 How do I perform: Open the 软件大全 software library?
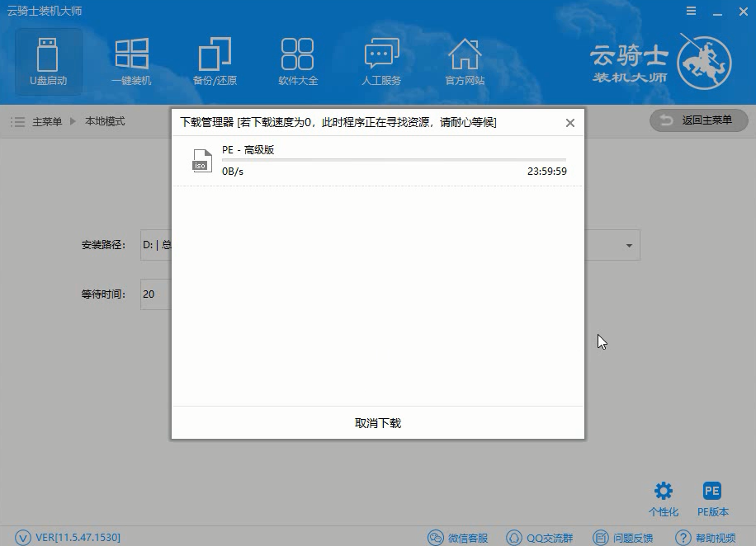(297, 62)
